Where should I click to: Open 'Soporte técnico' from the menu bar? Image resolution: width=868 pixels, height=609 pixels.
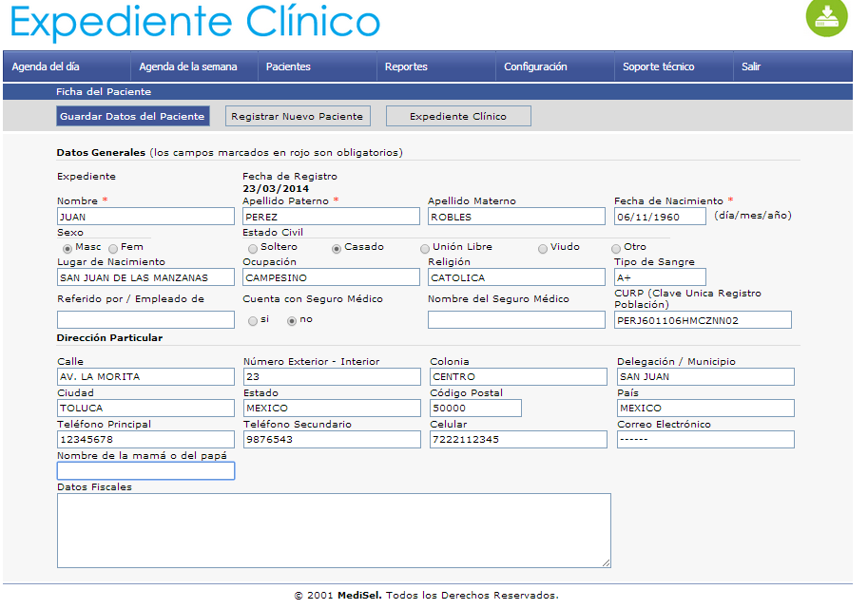(x=659, y=67)
